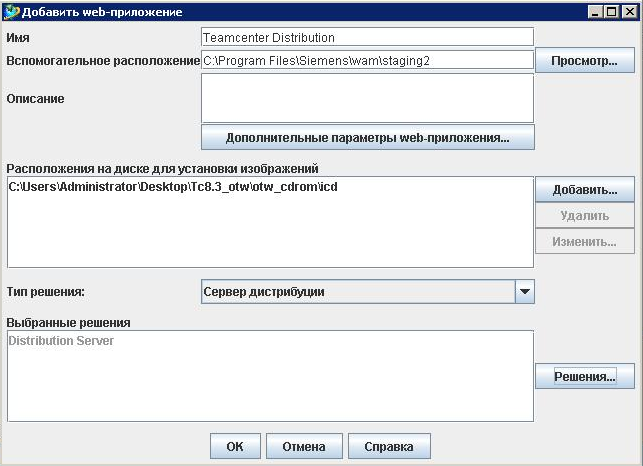Minimize the Добавить web-приложение window

pyautogui.click(x=595, y=12)
